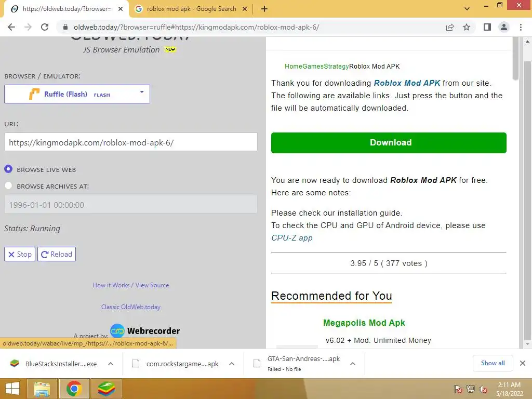Click the muted volume tray icon
Viewport: 532px width, 399px height.
(483, 389)
